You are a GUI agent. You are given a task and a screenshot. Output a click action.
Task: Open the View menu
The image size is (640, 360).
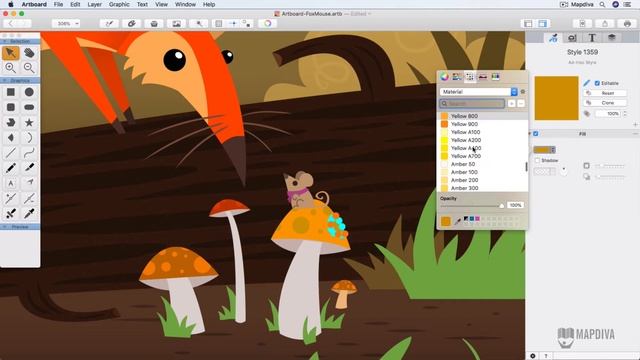pos(162,4)
